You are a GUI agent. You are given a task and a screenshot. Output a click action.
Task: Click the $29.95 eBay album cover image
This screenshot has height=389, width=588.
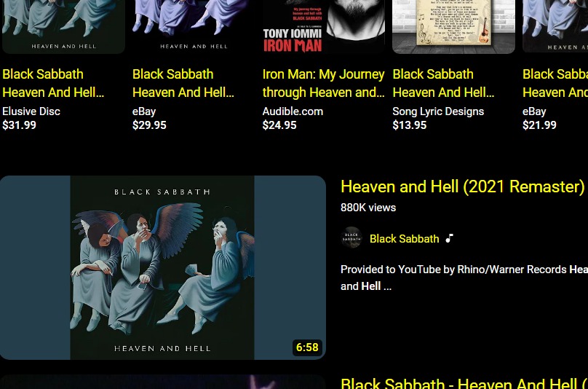[194, 27]
